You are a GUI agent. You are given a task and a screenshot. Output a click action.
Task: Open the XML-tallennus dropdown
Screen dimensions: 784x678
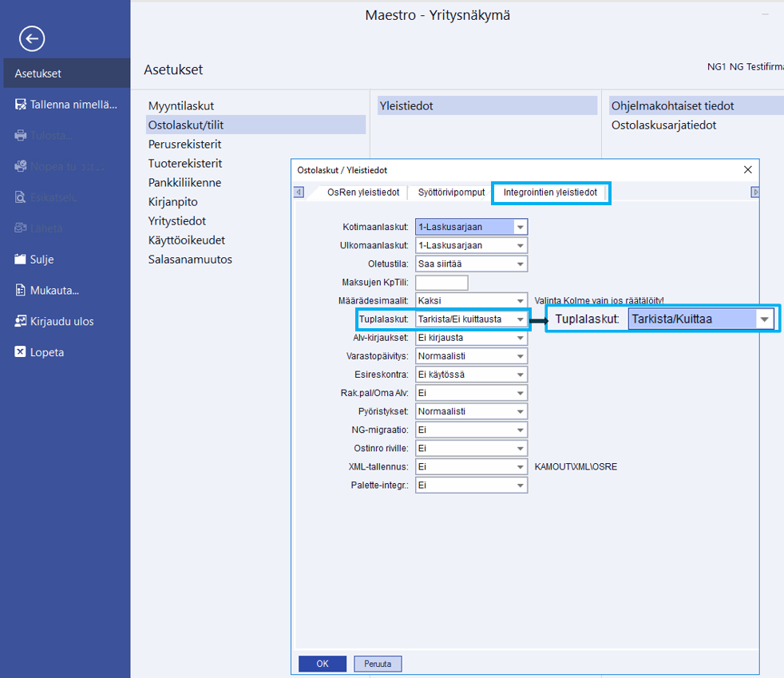(x=520, y=466)
